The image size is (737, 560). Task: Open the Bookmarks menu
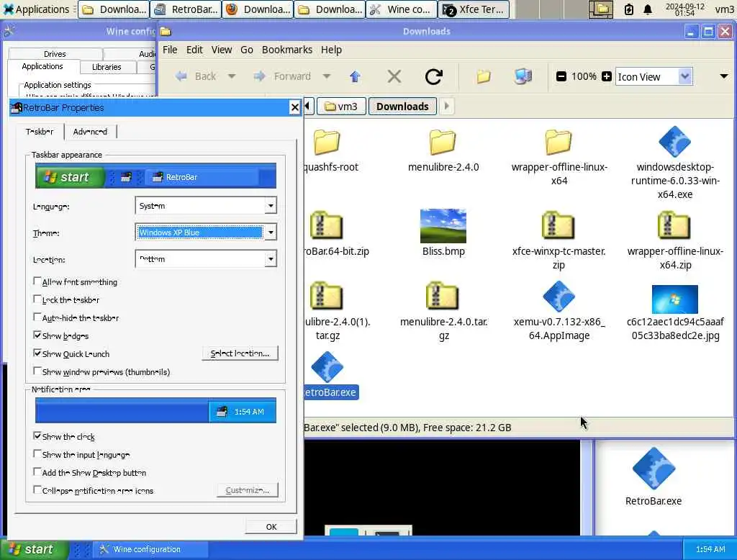tap(286, 50)
